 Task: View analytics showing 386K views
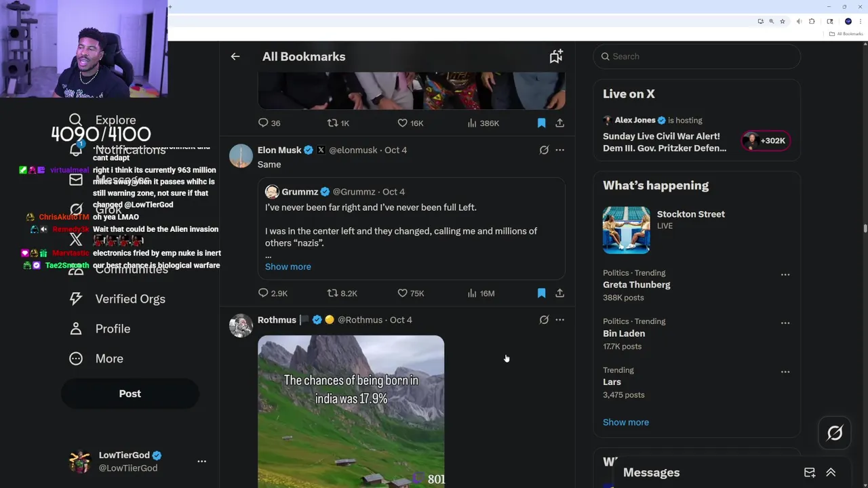click(483, 123)
